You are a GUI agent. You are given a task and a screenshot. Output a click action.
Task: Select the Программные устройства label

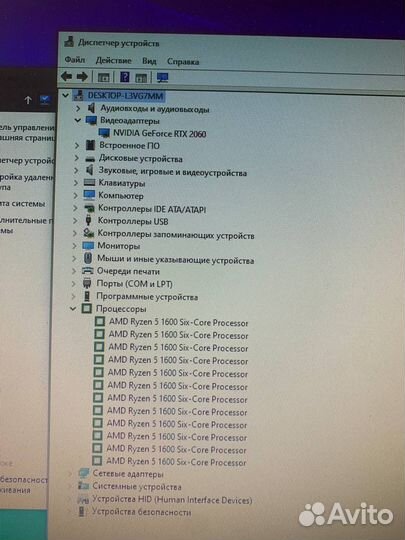(147, 297)
